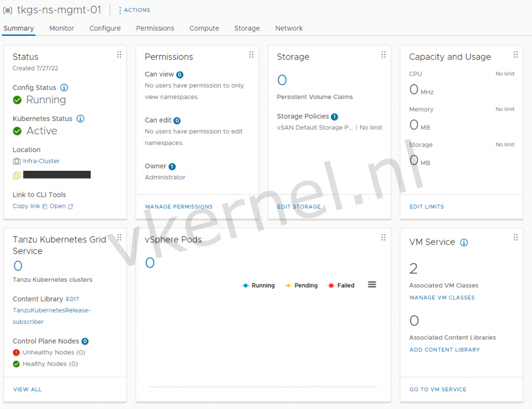
Task: Switch to the Monitor tab
Action: (x=61, y=29)
